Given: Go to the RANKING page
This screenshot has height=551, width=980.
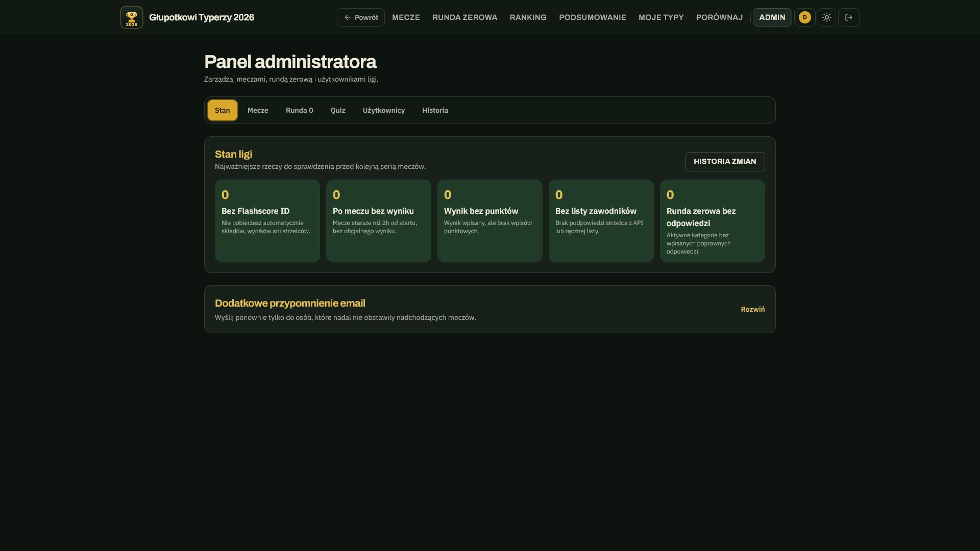Looking at the screenshot, I should tap(528, 17).
